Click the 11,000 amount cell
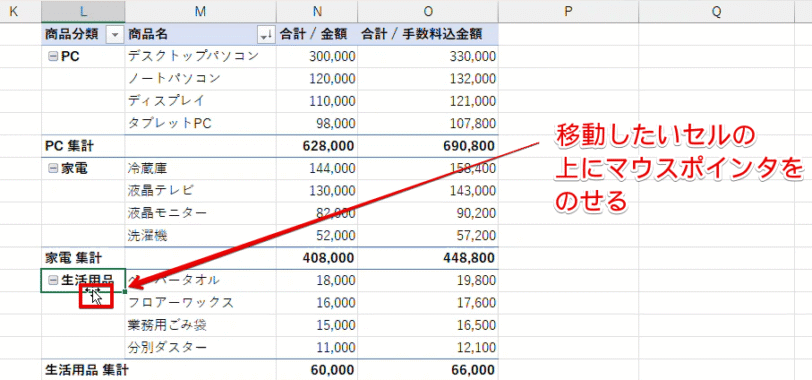This screenshot has width=812, height=380. [316, 347]
